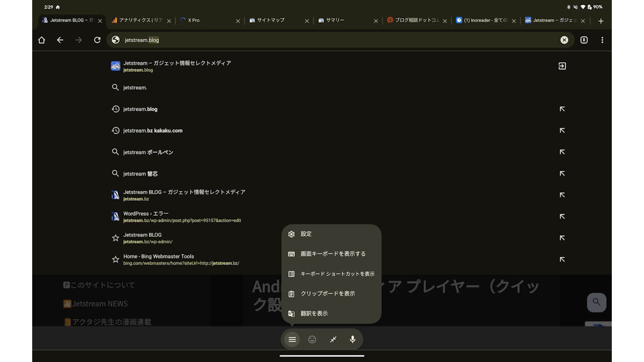Refine query with arrow beside jetstream.blog history

point(562,109)
